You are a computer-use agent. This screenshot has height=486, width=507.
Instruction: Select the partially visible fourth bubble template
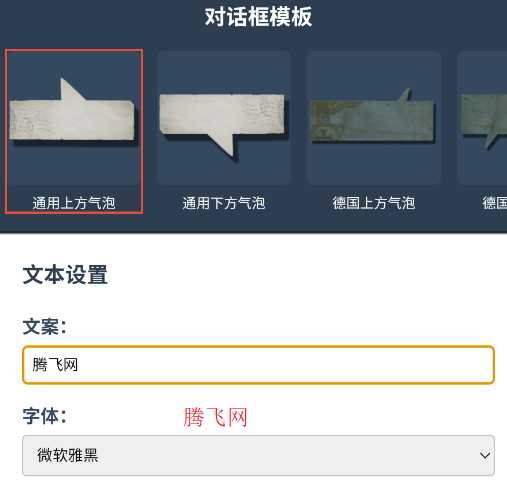point(482,118)
